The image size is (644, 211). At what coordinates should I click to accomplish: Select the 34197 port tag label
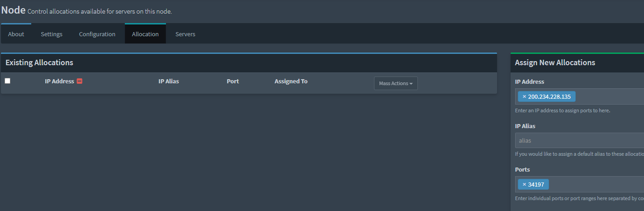[x=536, y=184]
